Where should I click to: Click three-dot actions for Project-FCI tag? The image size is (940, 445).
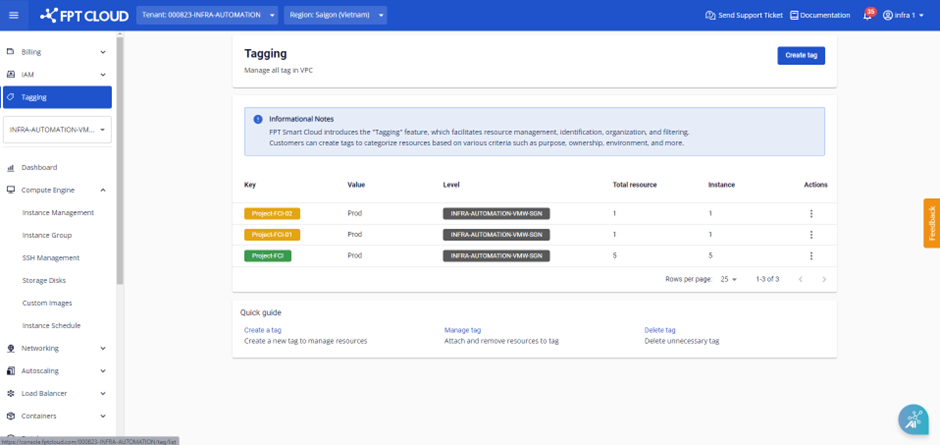click(811, 256)
